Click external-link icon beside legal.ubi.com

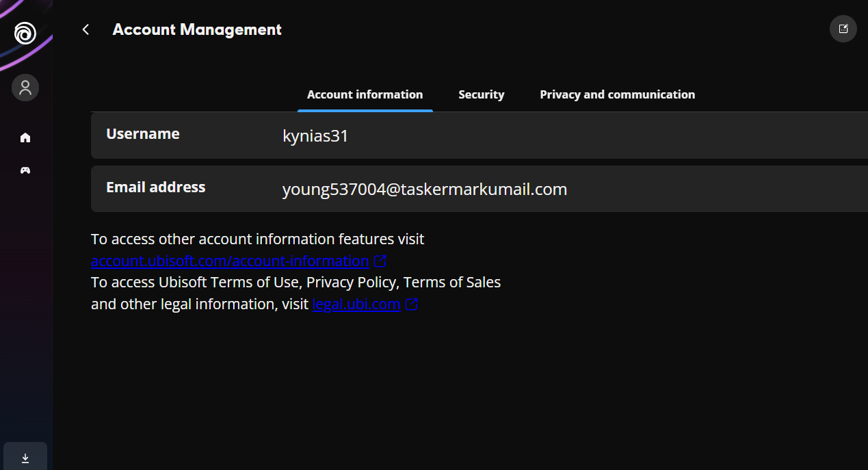pyautogui.click(x=411, y=304)
